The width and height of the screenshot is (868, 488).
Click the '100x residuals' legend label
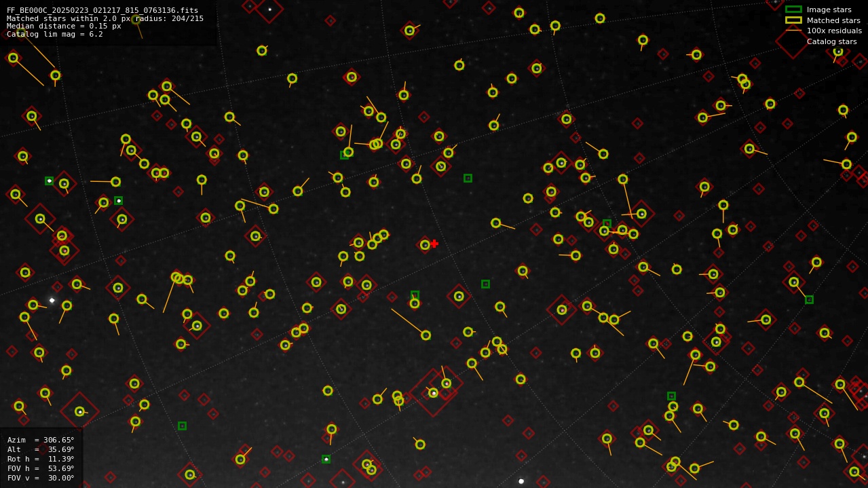tap(834, 31)
